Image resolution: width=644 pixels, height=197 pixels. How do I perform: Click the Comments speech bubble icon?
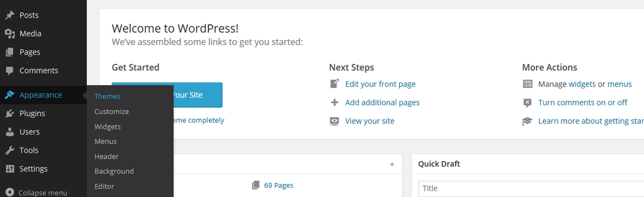tap(10, 70)
